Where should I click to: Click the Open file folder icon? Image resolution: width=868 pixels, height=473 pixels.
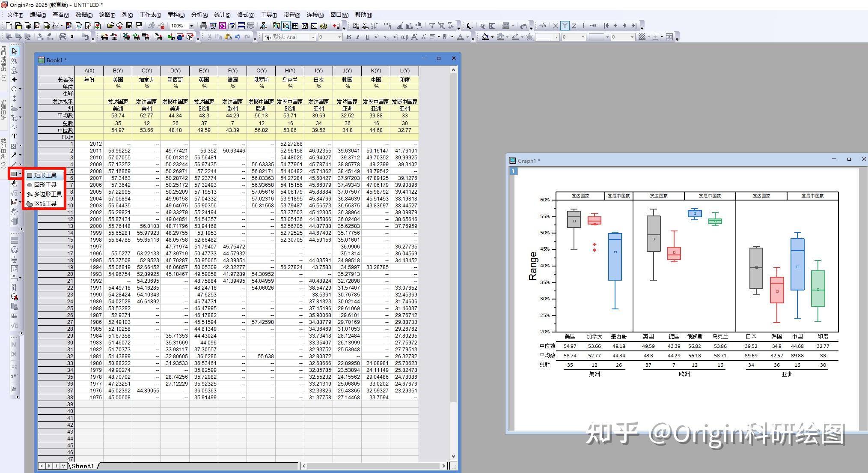pos(110,26)
